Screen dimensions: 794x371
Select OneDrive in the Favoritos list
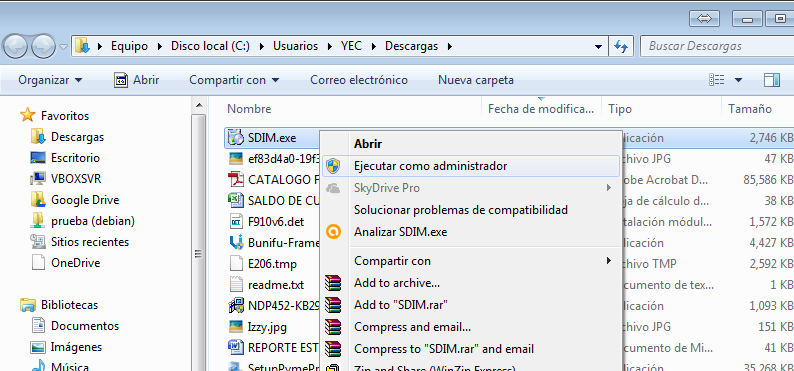pos(75,263)
